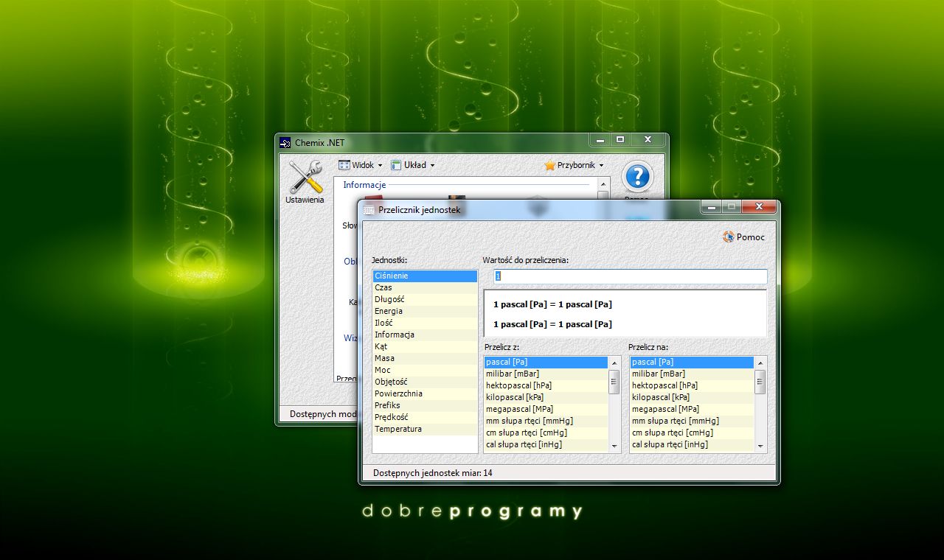Click the blue Pomoc question mark icon in Chemix
The image size is (944, 560).
click(x=637, y=177)
